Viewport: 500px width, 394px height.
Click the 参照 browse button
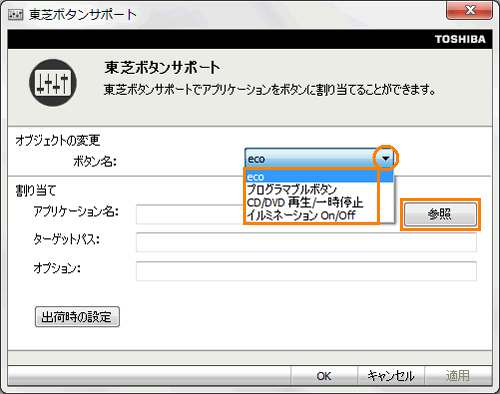pyautogui.click(x=440, y=214)
